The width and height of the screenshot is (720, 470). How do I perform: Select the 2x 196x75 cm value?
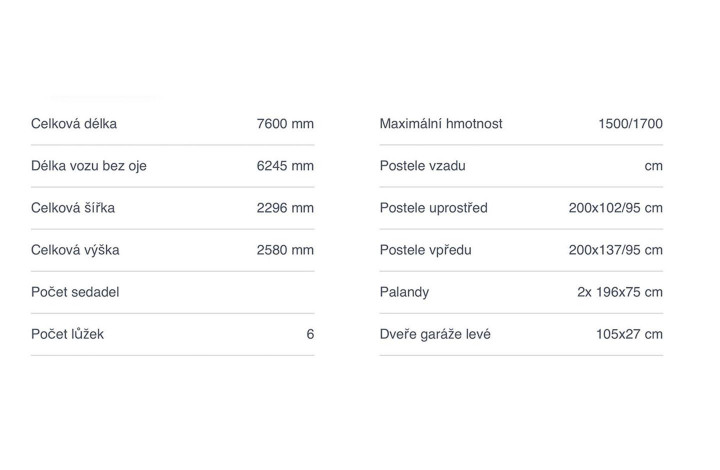click(x=619, y=292)
